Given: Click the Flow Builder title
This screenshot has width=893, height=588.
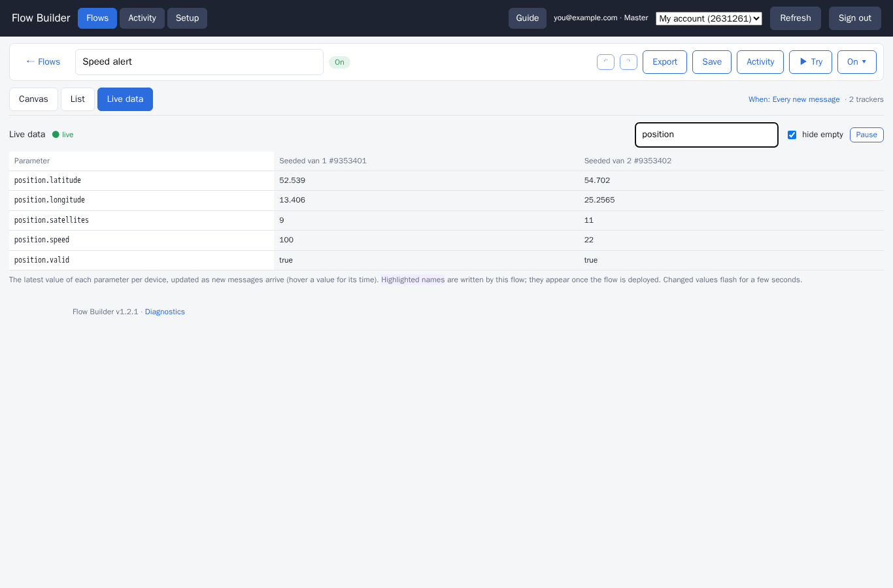Looking at the screenshot, I should click(41, 18).
